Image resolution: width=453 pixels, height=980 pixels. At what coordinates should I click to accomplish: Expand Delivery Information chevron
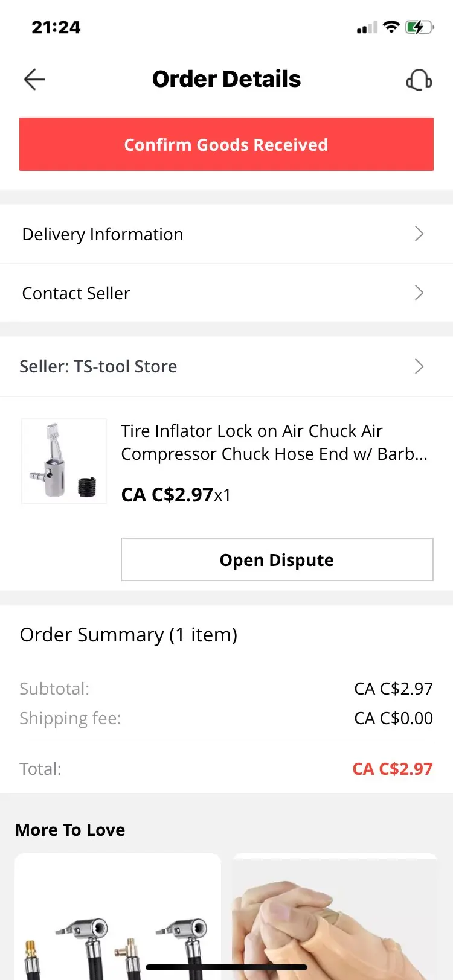tap(419, 234)
